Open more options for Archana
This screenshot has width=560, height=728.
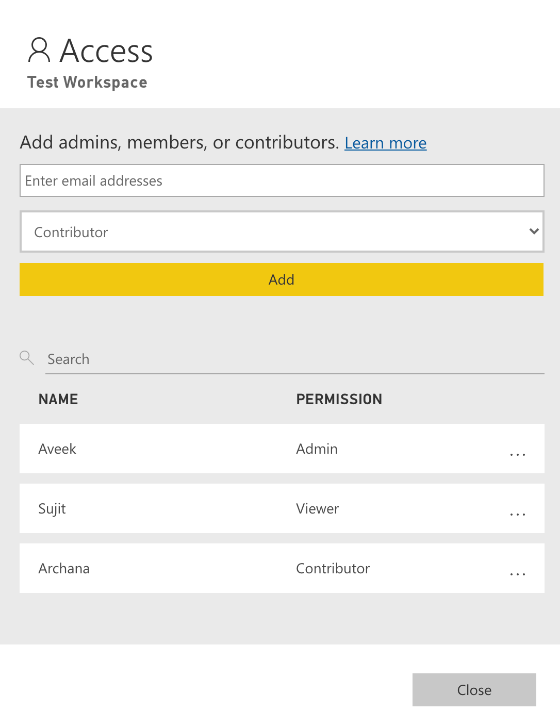(x=517, y=574)
